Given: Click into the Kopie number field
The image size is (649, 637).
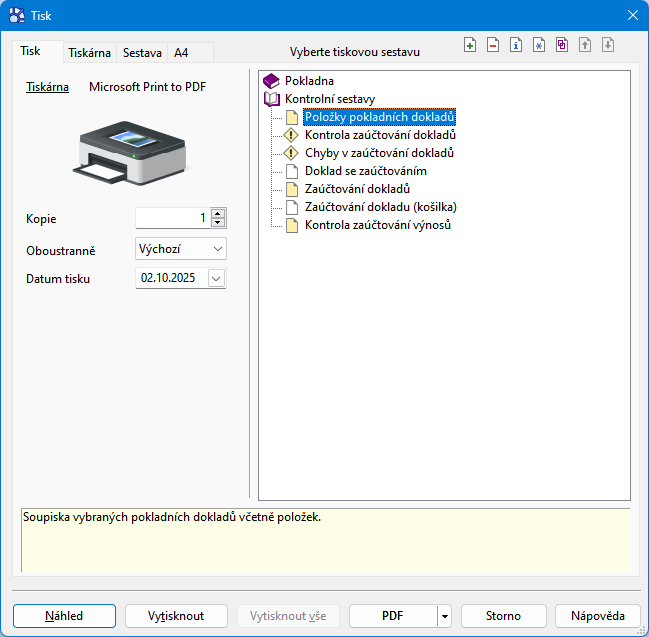Looking at the screenshot, I should (x=172, y=218).
